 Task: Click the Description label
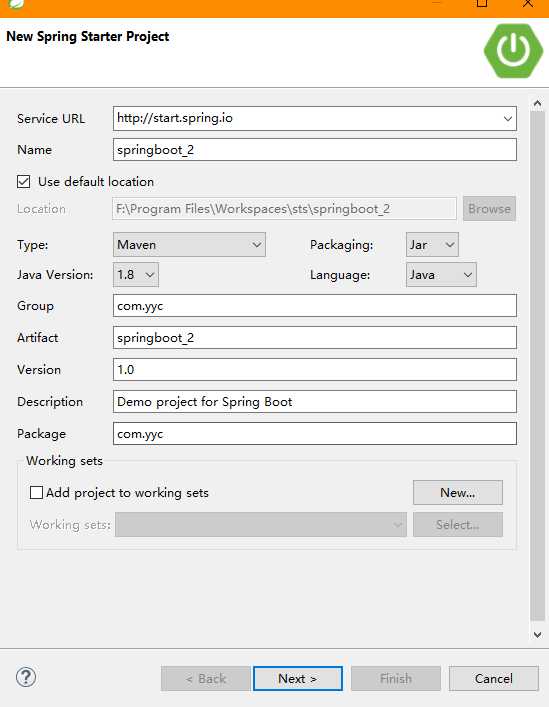50,402
